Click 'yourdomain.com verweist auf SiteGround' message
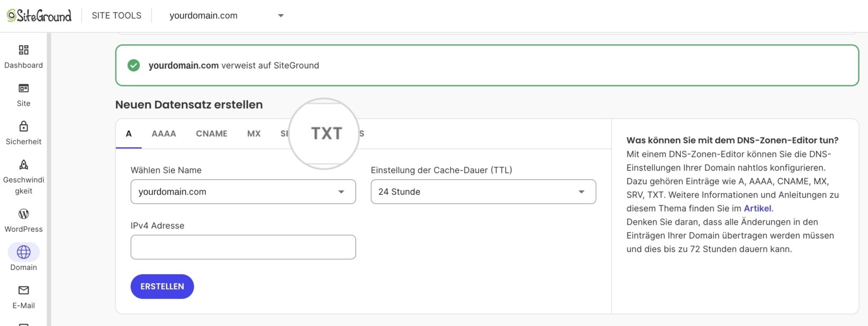The image size is (868, 326). point(234,65)
